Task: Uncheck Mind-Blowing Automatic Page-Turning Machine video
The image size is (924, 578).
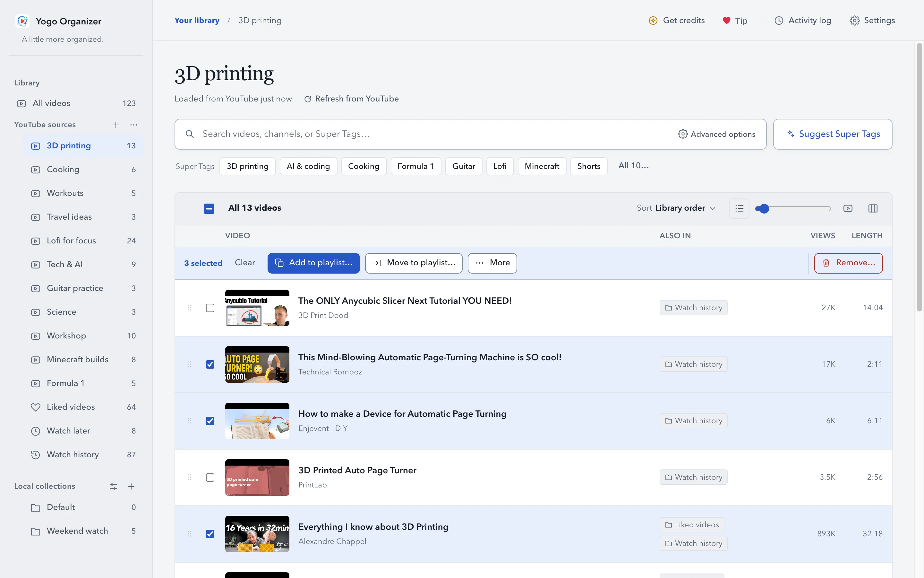Action: (x=210, y=364)
